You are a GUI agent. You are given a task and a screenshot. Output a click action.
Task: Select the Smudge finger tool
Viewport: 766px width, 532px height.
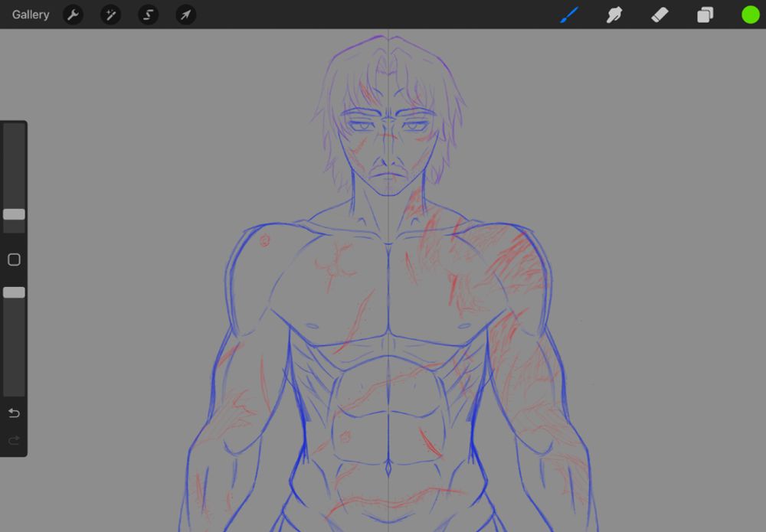614,15
